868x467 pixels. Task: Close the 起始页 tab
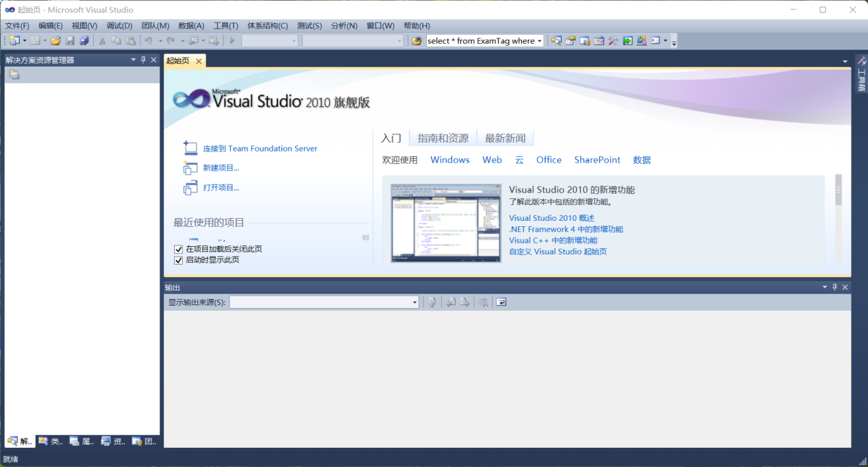coord(199,61)
